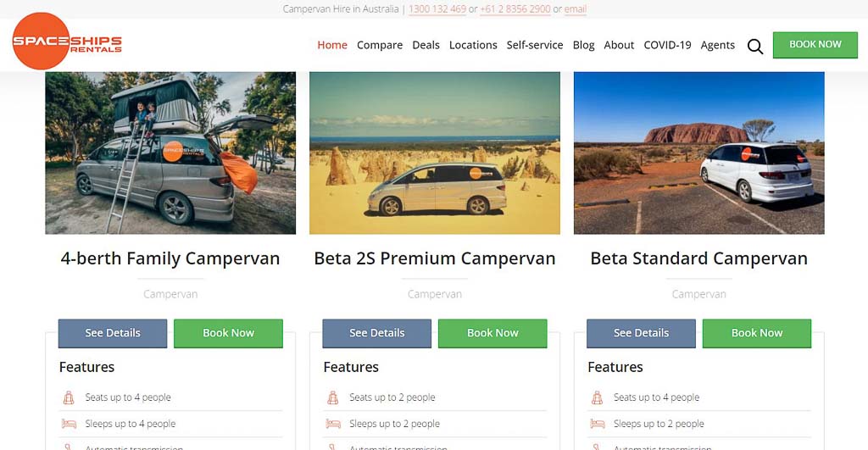Click 'Seats up to 4 people' under Beta Standard
The height and width of the screenshot is (450, 868).
(656, 397)
